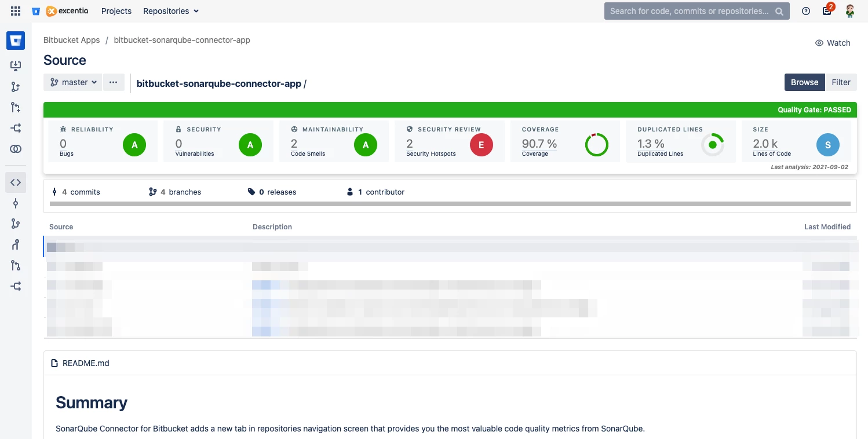Open the Create branch sidebar icon
Screen dimensions: 868x439
point(16,87)
